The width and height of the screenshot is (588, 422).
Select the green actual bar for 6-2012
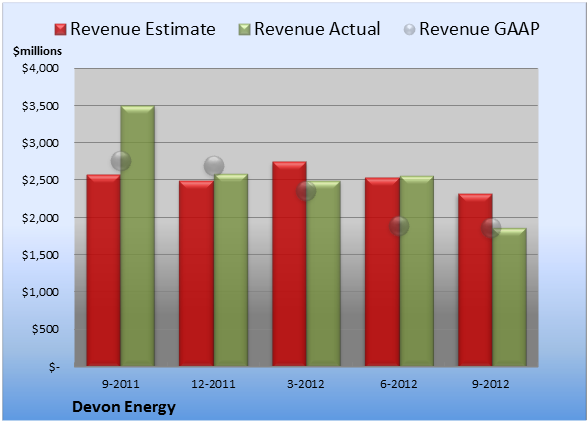(417, 271)
